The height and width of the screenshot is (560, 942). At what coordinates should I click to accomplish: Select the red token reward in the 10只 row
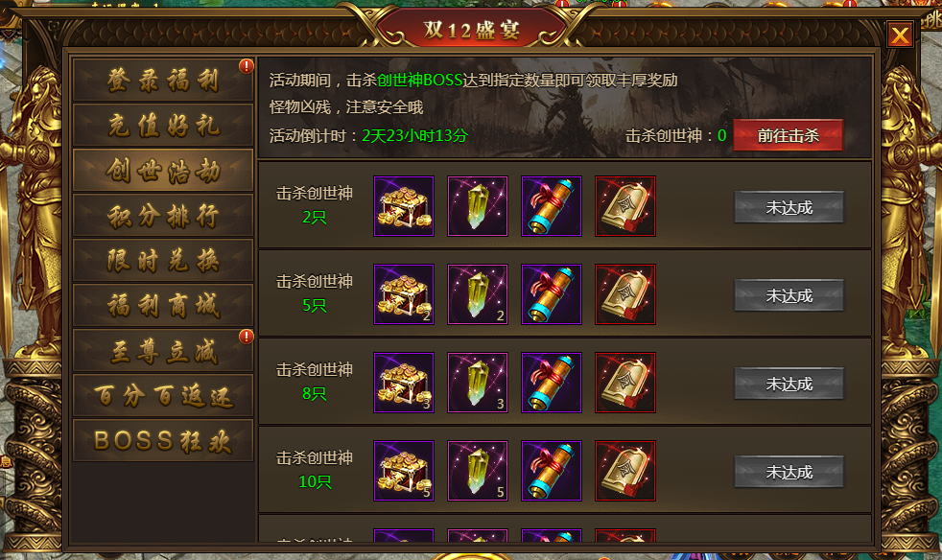tap(625, 471)
